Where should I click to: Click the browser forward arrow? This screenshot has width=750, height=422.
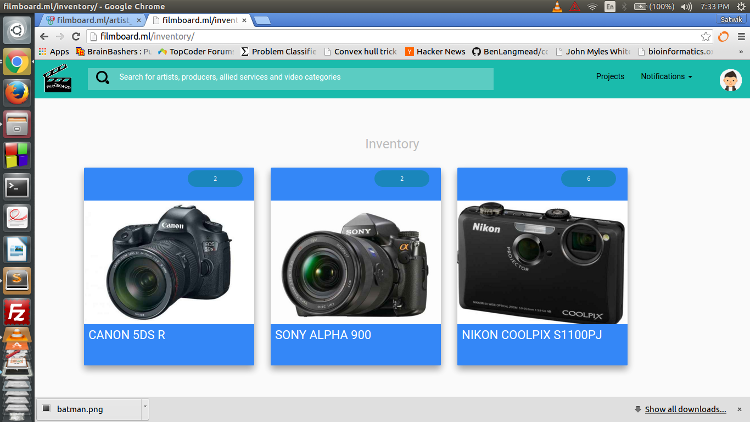click(60, 36)
